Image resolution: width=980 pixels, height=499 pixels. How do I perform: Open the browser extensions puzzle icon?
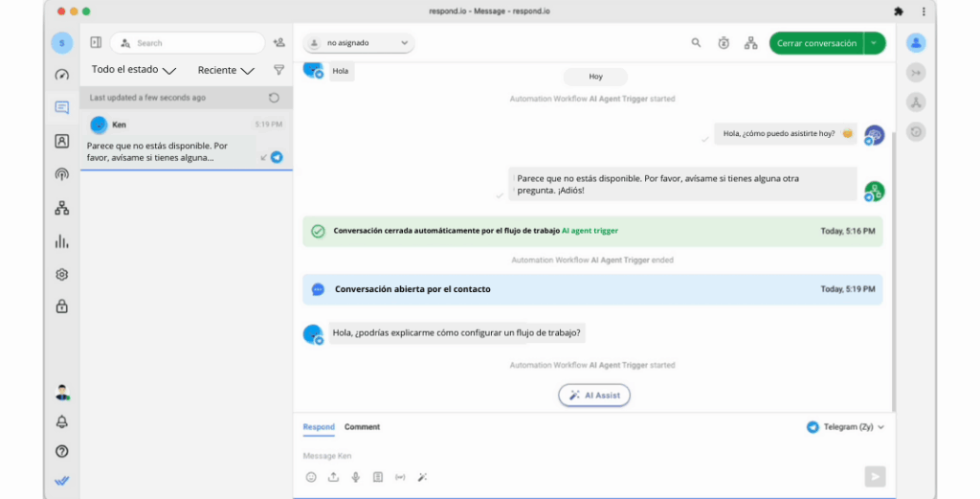898,11
